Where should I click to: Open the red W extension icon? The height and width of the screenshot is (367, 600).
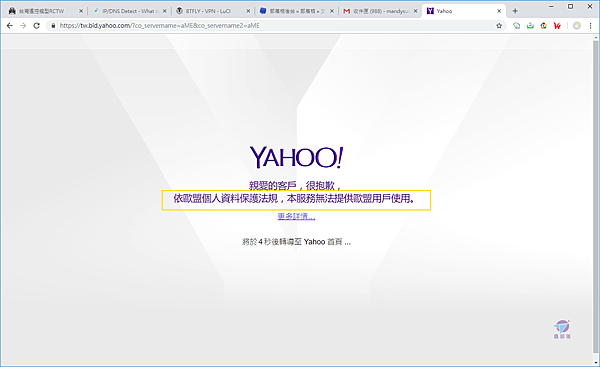point(557,26)
